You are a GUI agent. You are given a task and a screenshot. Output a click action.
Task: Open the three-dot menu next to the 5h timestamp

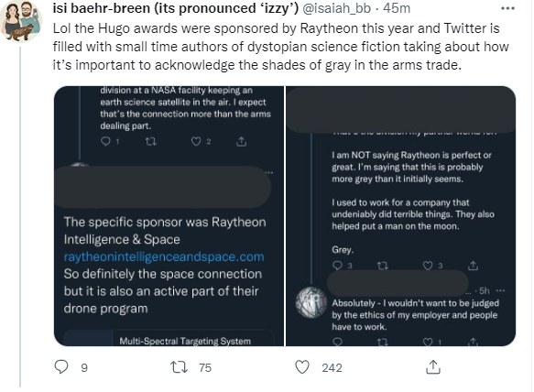click(500, 290)
